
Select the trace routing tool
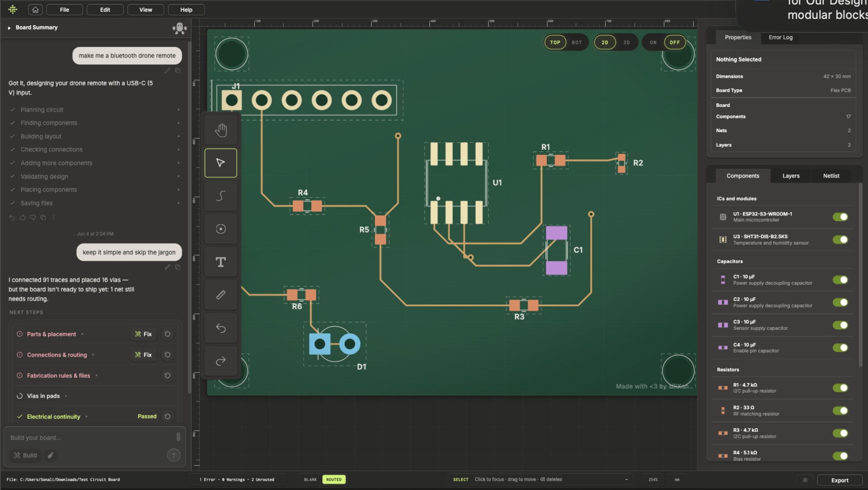221,196
